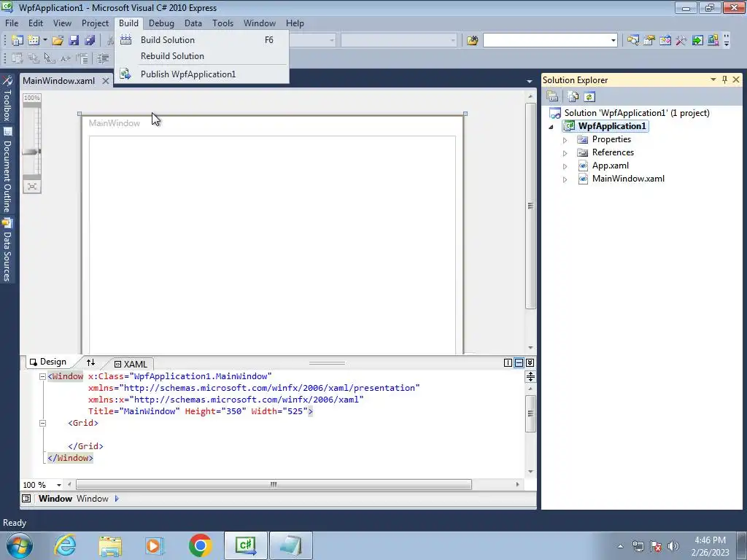Image resolution: width=747 pixels, height=560 pixels.
Task: Click Solution Explorer Properties icon
Action: click(553, 97)
